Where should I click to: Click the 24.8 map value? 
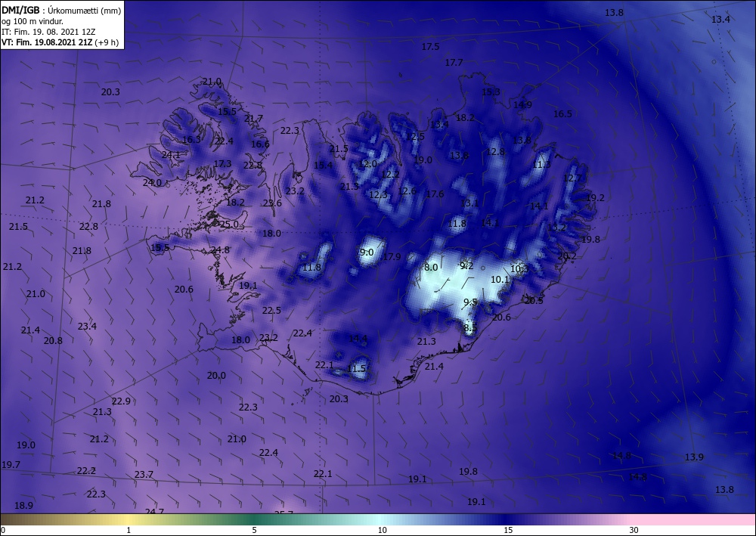coord(220,249)
